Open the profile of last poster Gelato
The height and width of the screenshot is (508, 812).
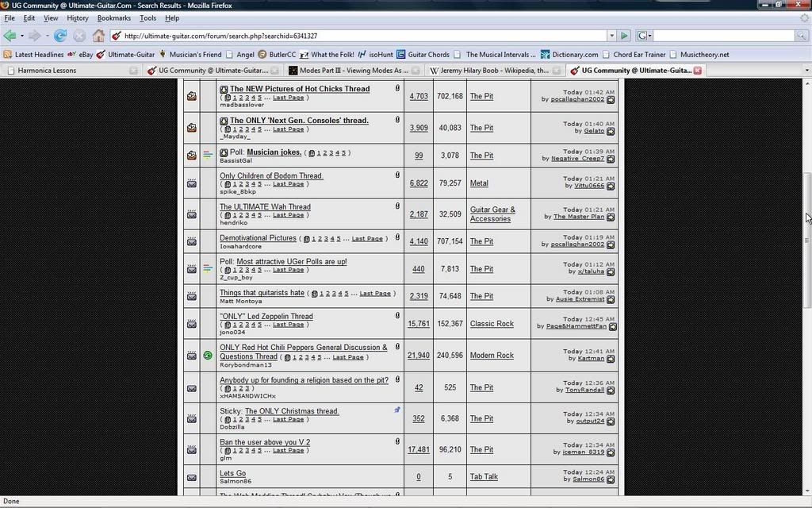click(x=594, y=131)
